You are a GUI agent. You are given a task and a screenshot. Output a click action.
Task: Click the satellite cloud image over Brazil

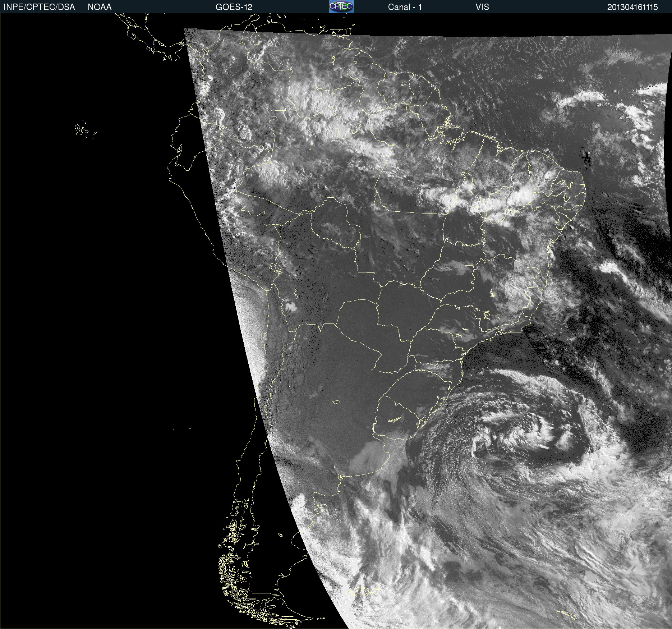336,321
